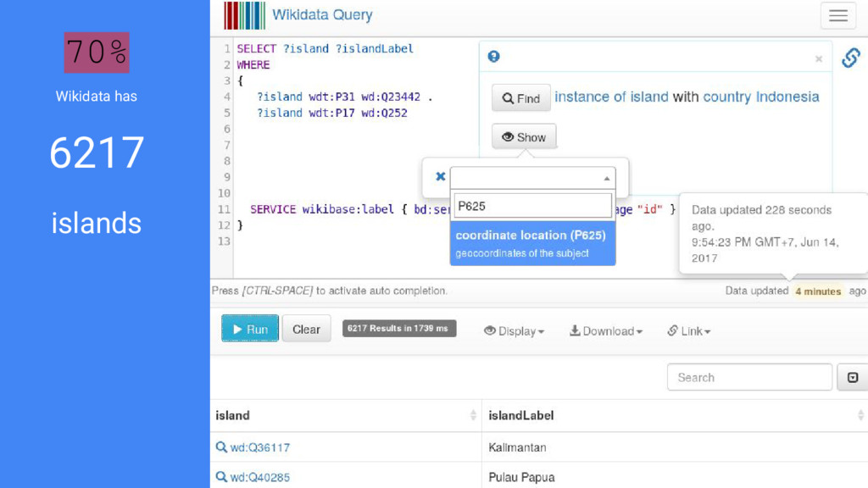Explore wd:Q40285 with magnifier icon
The width and height of the screenshot is (868, 488).
(x=221, y=476)
